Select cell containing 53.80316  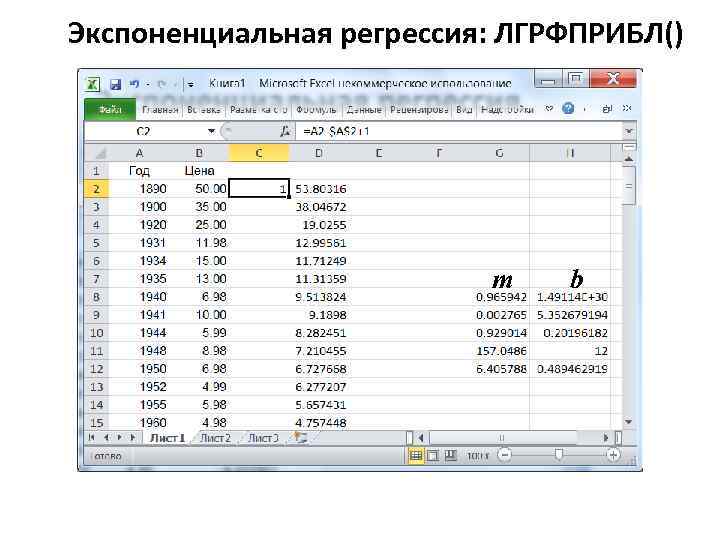click(319, 189)
